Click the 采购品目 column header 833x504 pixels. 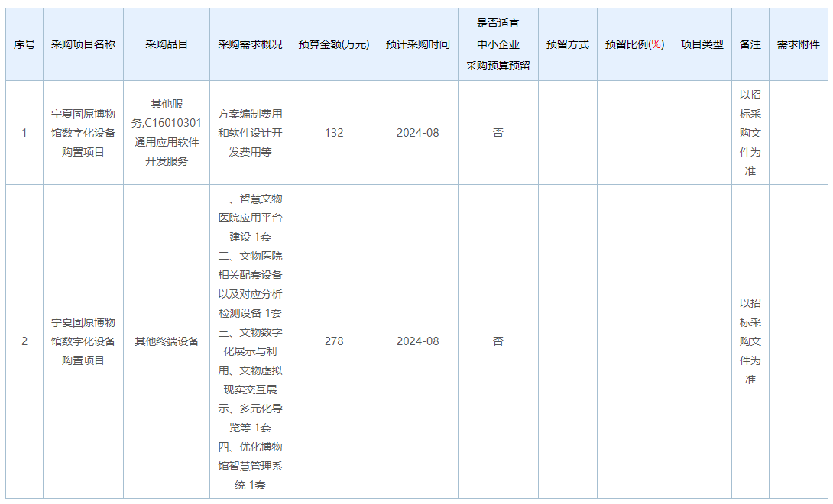167,44
